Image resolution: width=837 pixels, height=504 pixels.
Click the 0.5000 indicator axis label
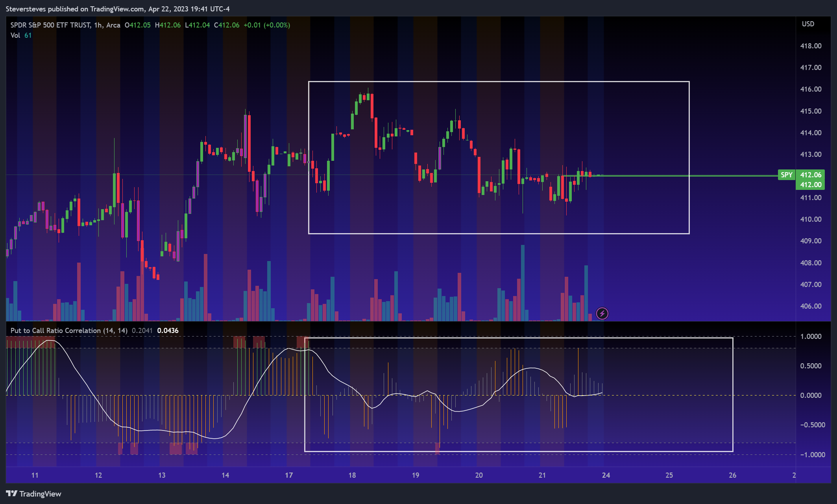(811, 366)
